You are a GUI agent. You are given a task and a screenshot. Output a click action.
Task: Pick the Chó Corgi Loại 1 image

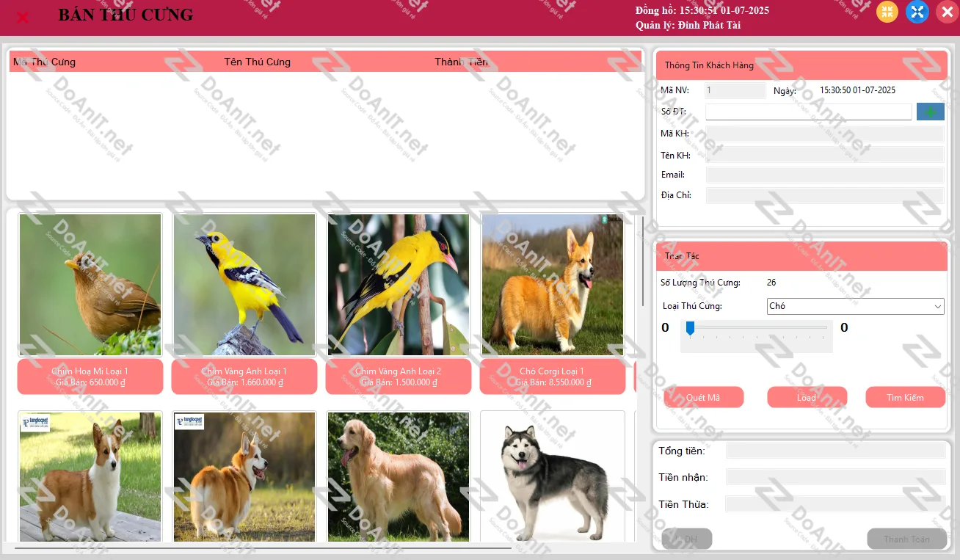coord(552,285)
